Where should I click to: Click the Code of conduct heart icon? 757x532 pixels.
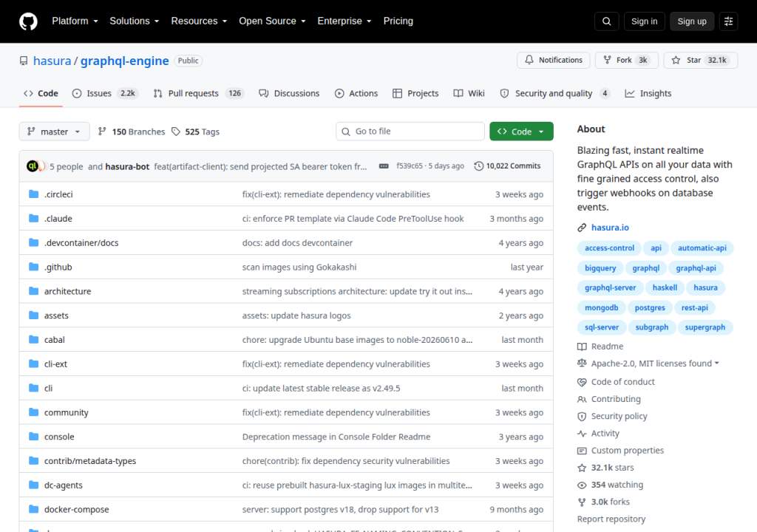(582, 382)
